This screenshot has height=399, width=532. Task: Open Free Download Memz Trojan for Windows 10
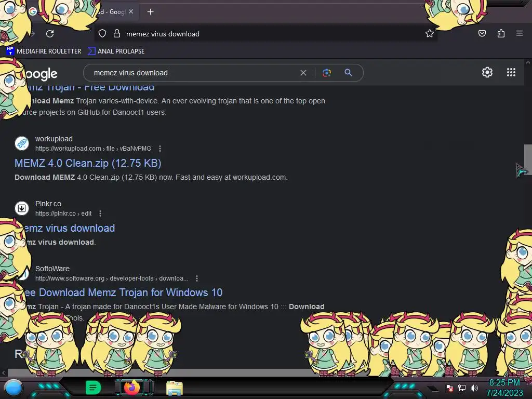pyautogui.click(x=123, y=292)
